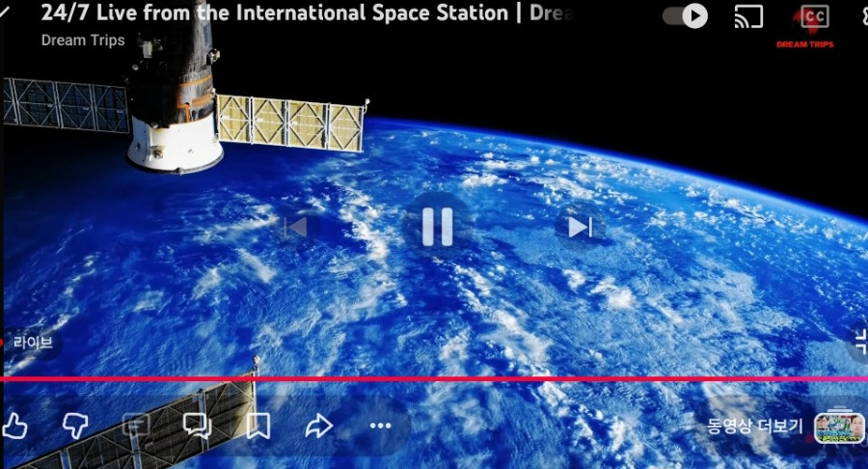Click the video title 24/7 Live
This screenshot has height=469, width=868.
(x=306, y=13)
